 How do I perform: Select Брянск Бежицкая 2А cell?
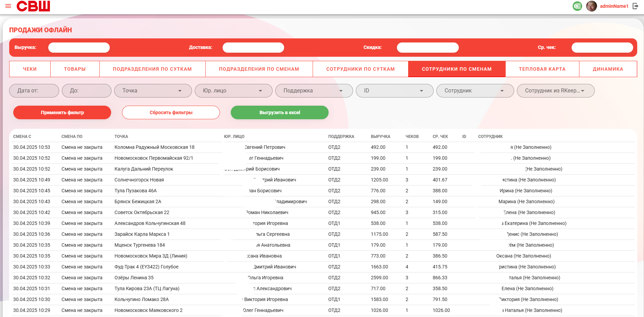pos(138,201)
